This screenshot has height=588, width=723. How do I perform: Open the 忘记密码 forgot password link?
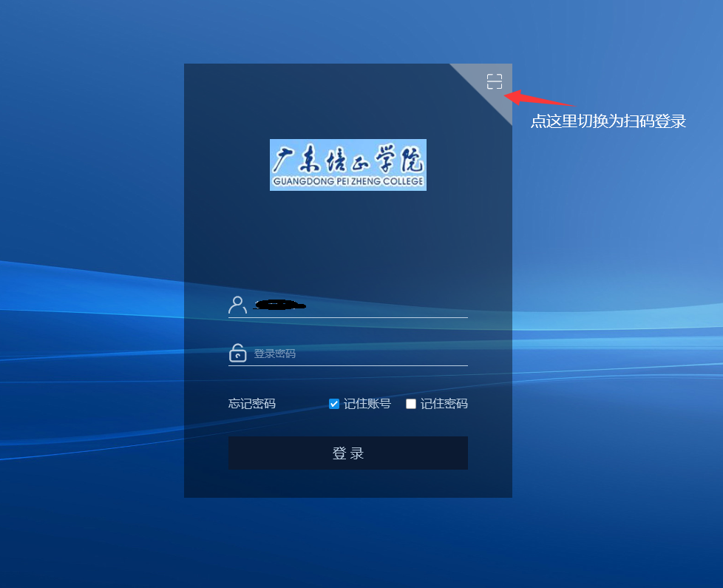point(252,404)
